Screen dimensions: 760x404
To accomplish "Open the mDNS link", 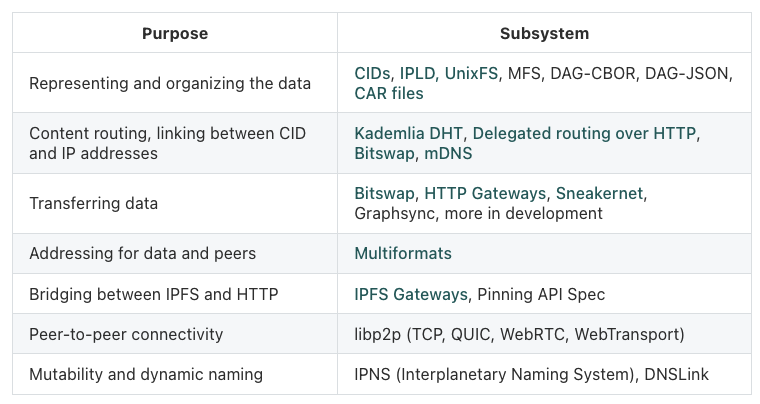I will [448, 154].
